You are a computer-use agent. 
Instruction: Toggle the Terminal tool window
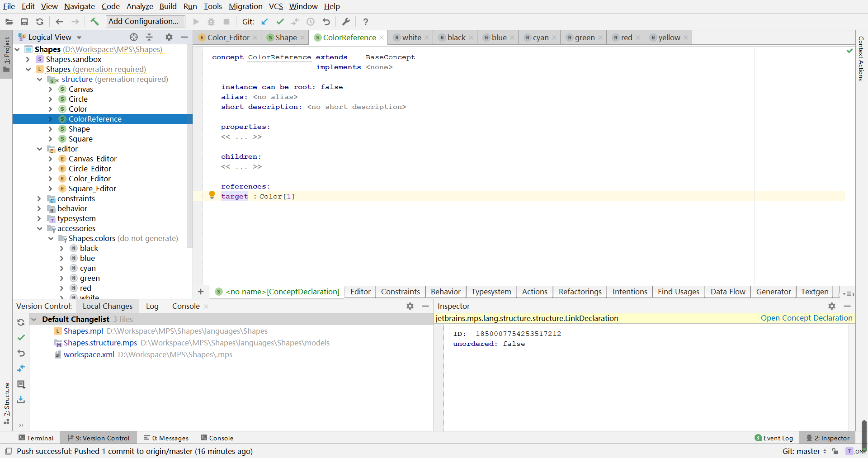pyautogui.click(x=36, y=438)
